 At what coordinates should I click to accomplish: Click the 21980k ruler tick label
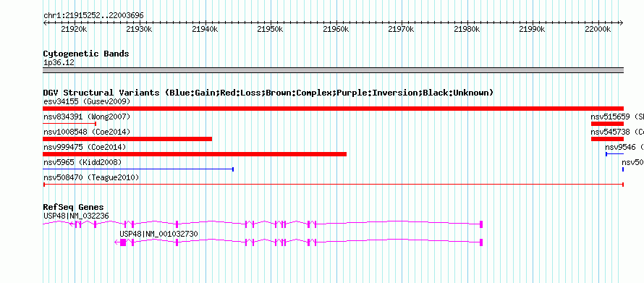pos(467,30)
